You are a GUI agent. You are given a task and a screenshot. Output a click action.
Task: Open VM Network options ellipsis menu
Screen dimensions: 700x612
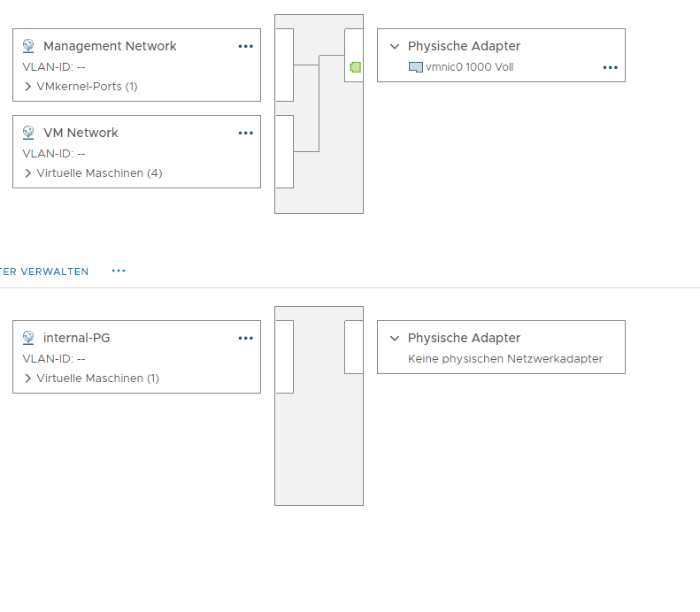point(246,133)
